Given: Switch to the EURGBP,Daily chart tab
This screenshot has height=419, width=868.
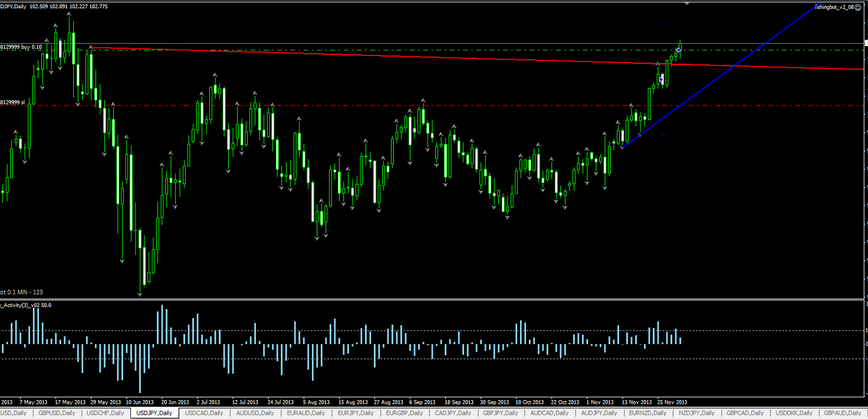Looking at the screenshot, I should click(405, 413).
